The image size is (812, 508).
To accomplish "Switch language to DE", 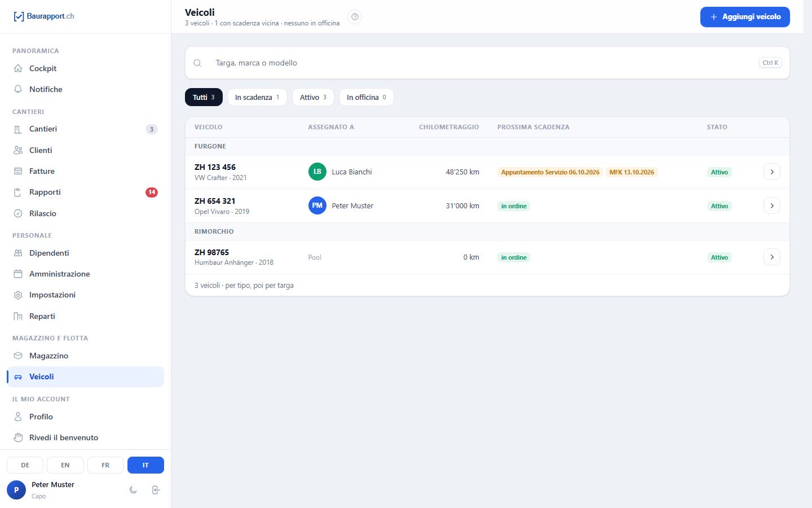I will click(25, 465).
